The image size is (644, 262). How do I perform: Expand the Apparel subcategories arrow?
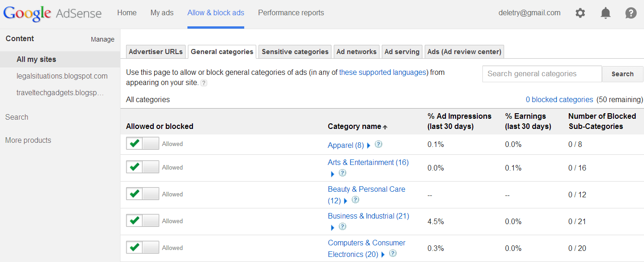tap(369, 146)
